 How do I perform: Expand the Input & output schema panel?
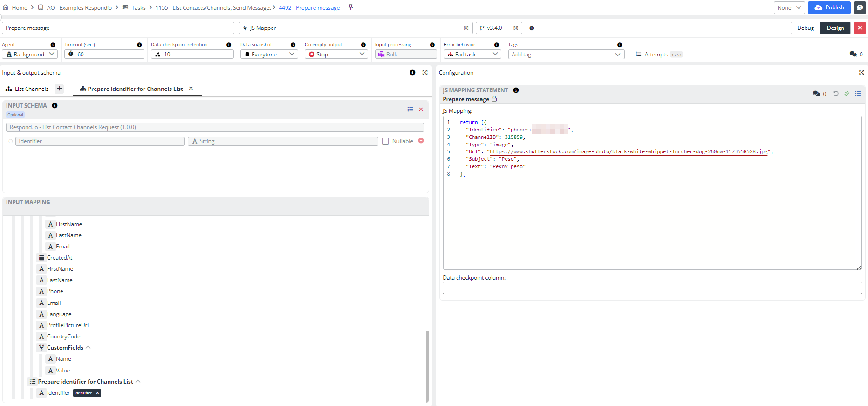pos(424,73)
